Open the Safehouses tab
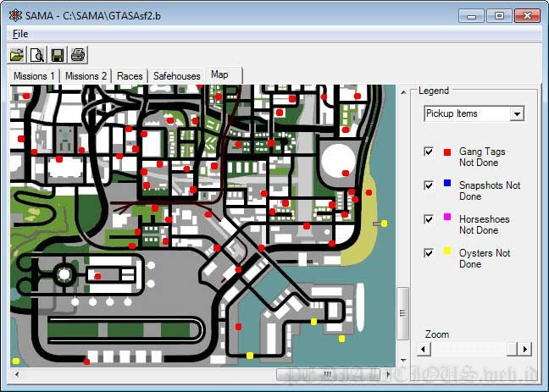549x392 pixels. point(176,76)
